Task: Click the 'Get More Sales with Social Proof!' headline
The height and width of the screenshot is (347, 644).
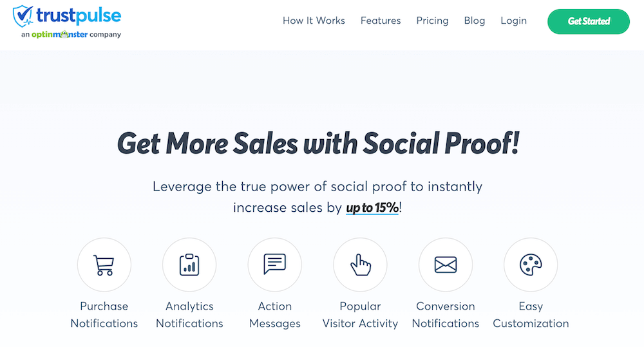Action: pos(318,144)
